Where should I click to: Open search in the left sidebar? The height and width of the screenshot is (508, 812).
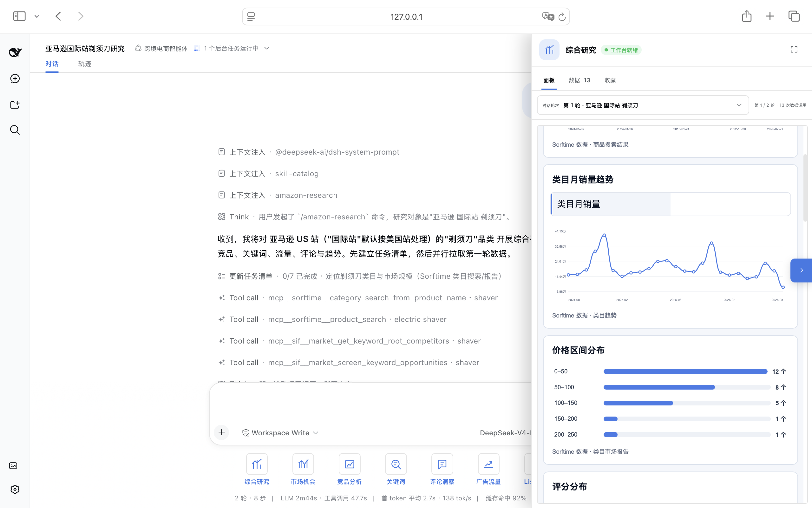15,130
